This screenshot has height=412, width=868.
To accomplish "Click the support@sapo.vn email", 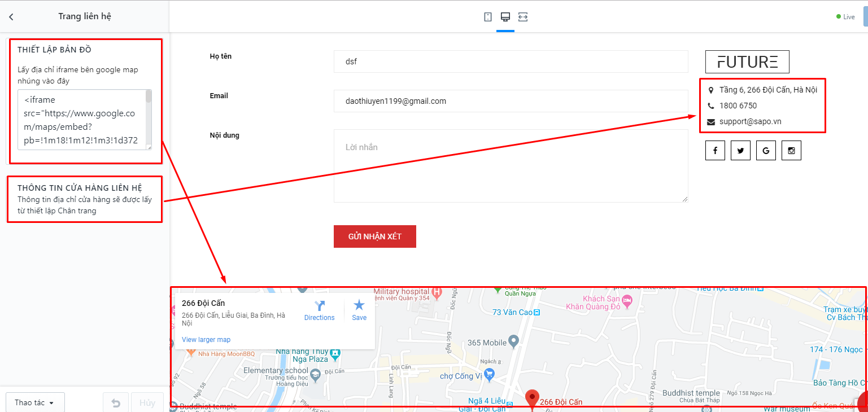I will coord(750,121).
